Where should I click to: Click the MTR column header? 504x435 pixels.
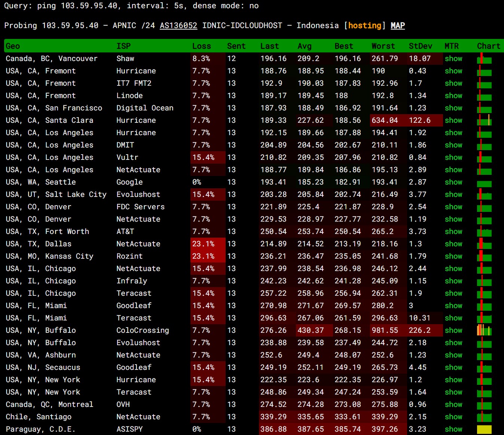tap(452, 46)
